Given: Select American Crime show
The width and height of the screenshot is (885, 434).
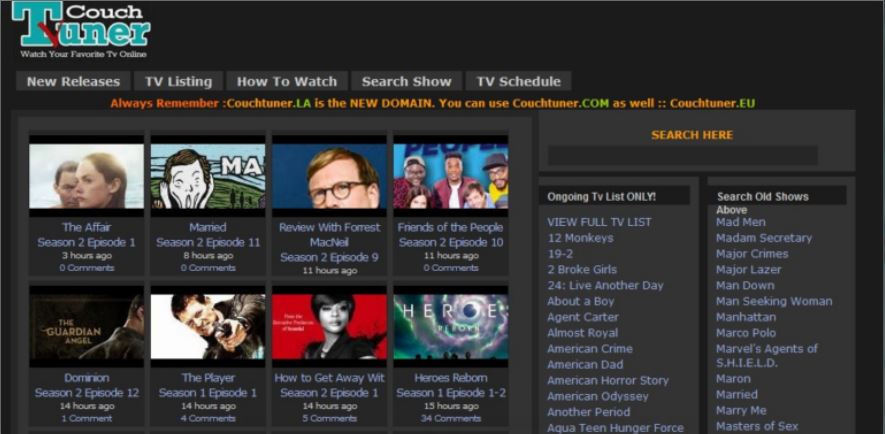Looking at the screenshot, I should pyautogui.click(x=590, y=348).
